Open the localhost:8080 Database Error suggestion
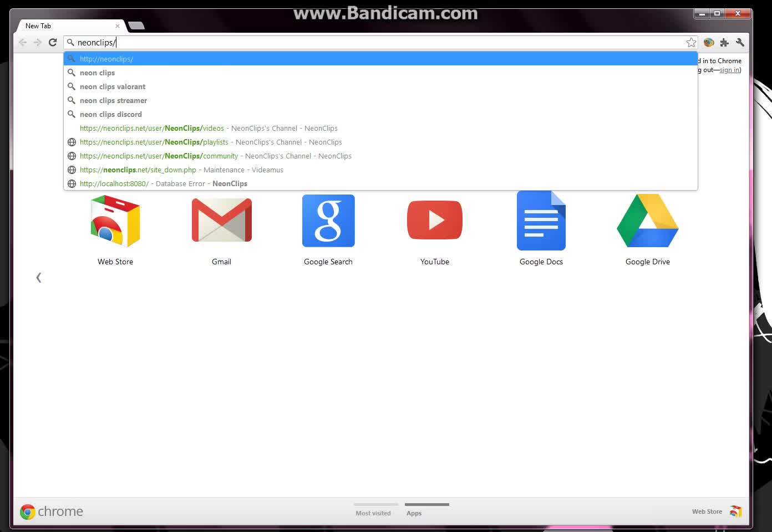The width and height of the screenshot is (772, 532). [380, 183]
